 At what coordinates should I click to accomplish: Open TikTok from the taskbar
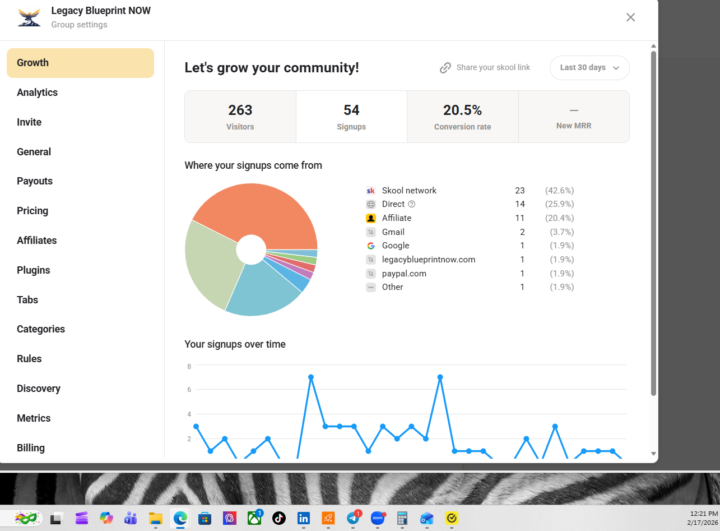279,519
